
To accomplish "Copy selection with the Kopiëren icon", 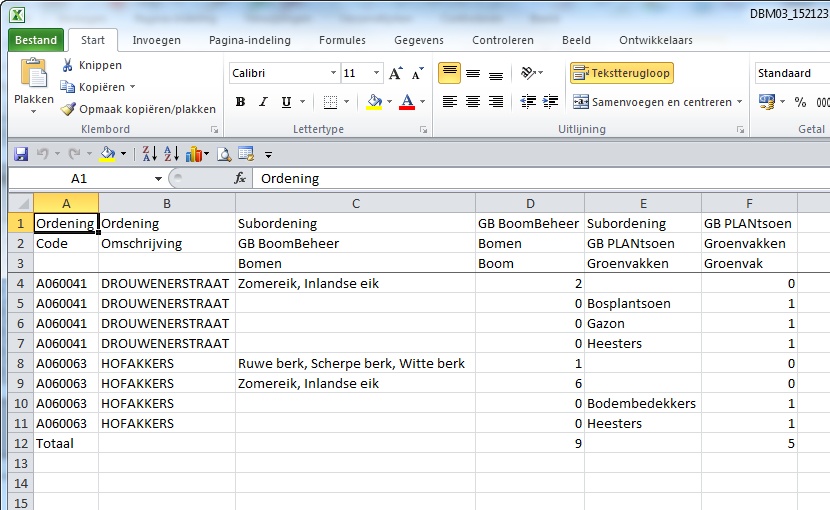I will 67,86.
